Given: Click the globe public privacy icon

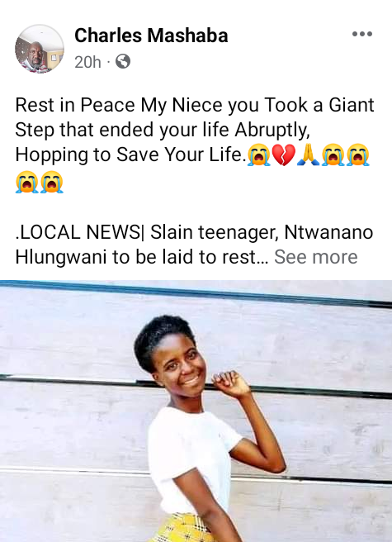Looking at the screenshot, I should pos(123,61).
